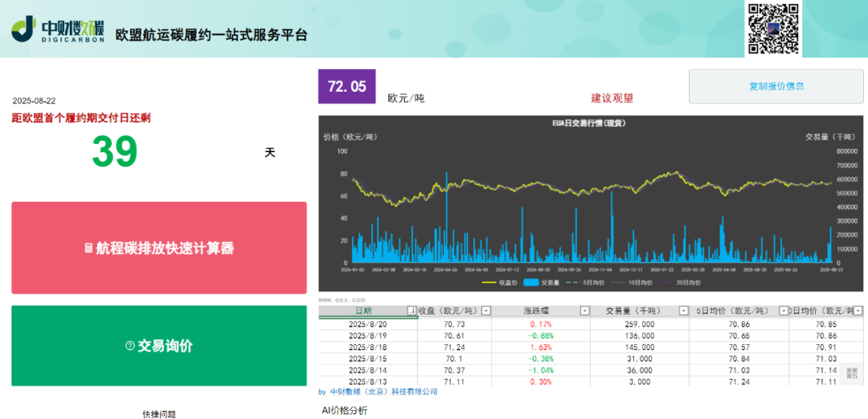Image resolution: width=868 pixels, height=419 pixels.
Task: Follow the 中财数碳（北京）科技有限公司 link
Action: (x=383, y=392)
